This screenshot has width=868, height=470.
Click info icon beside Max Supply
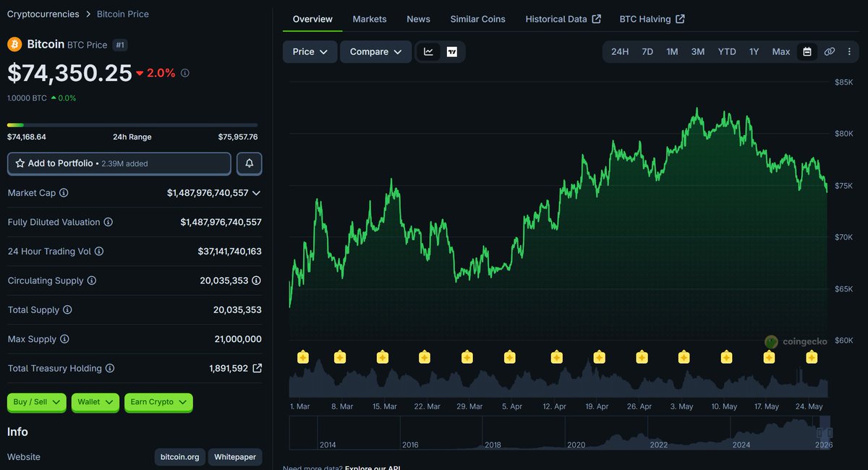64,339
